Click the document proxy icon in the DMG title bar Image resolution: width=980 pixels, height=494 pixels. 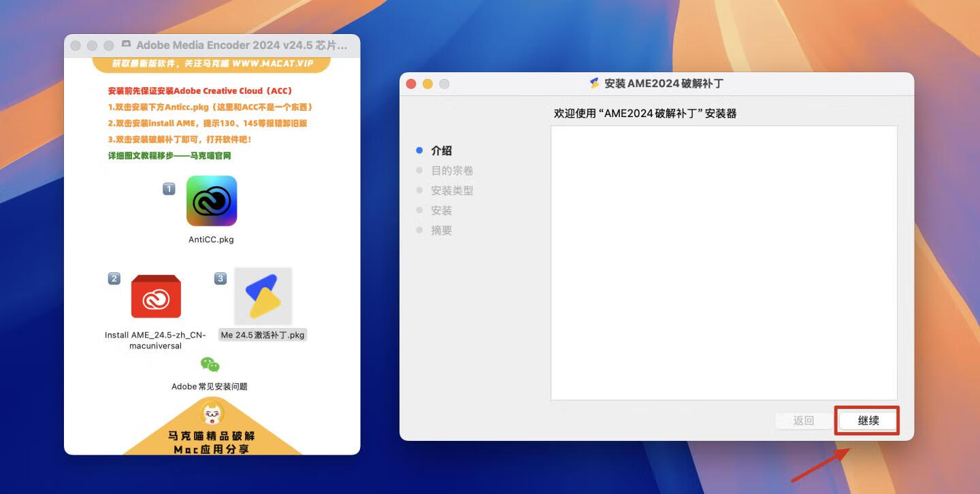(x=126, y=45)
